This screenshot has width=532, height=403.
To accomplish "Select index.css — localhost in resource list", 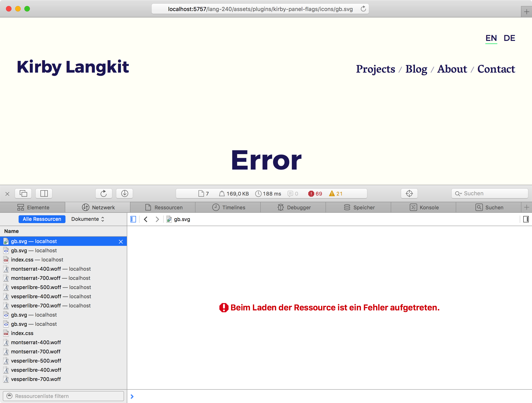I will coord(37,260).
